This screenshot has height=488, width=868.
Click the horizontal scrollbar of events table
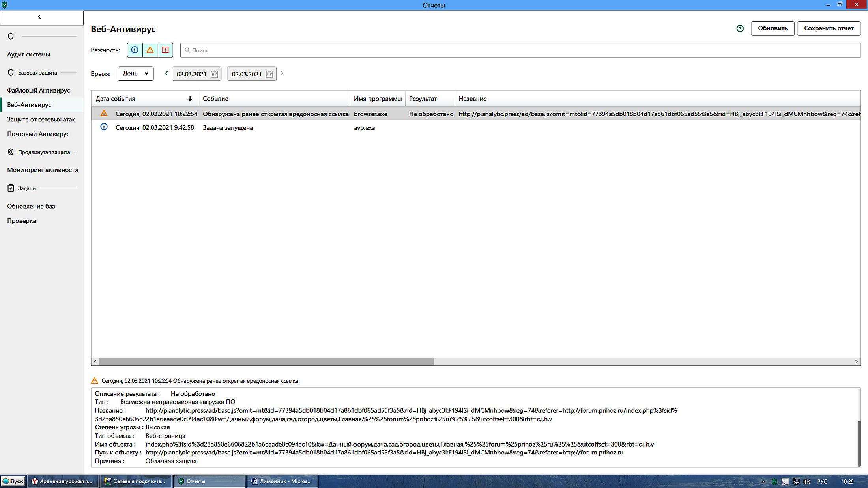pyautogui.click(x=266, y=361)
